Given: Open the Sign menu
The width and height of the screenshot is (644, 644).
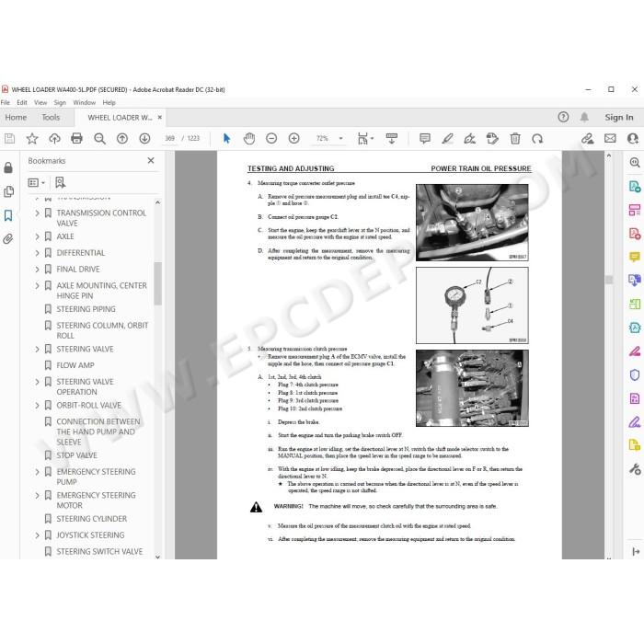Looking at the screenshot, I should (60, 103).
